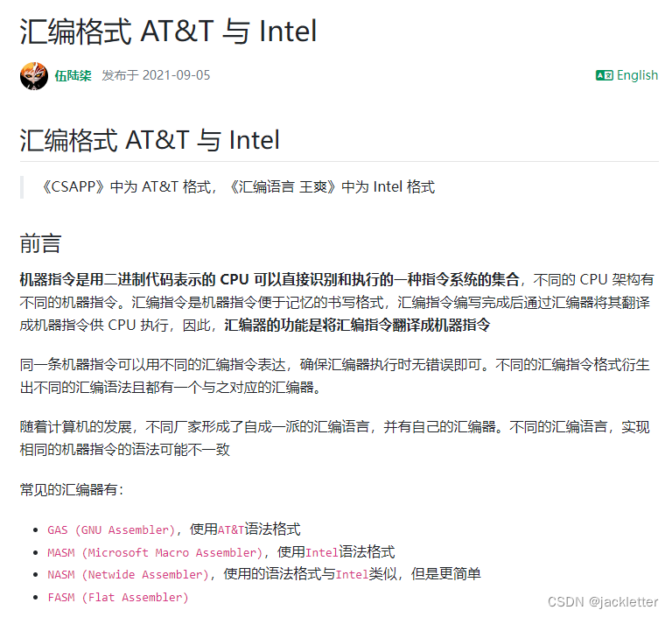Click the CSDN @jackletter watermark

click(x=602, y=602)
